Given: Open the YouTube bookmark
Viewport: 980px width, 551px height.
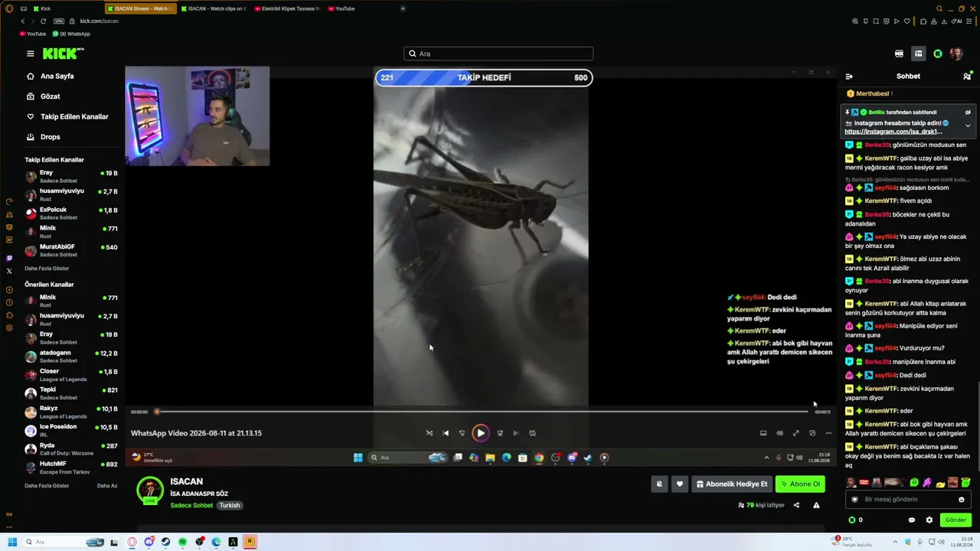Looking at the screenshot, I should [x=33, y=34].
